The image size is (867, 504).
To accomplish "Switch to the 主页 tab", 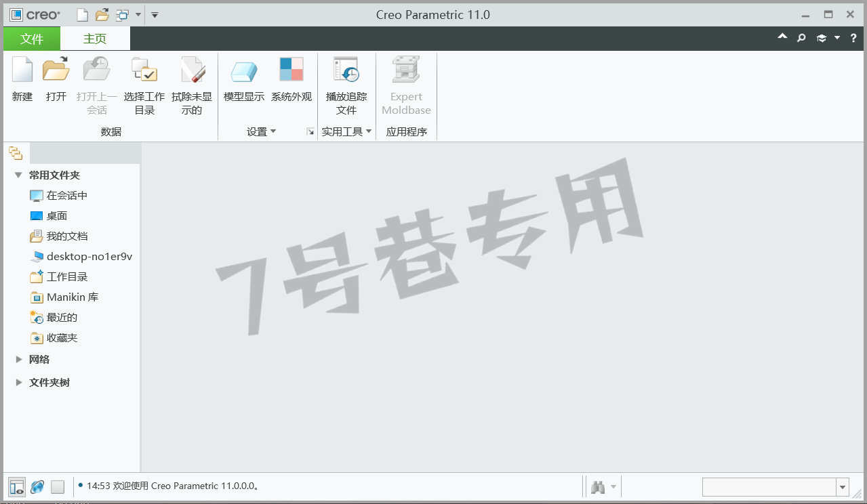I will (x=95, y=39).
